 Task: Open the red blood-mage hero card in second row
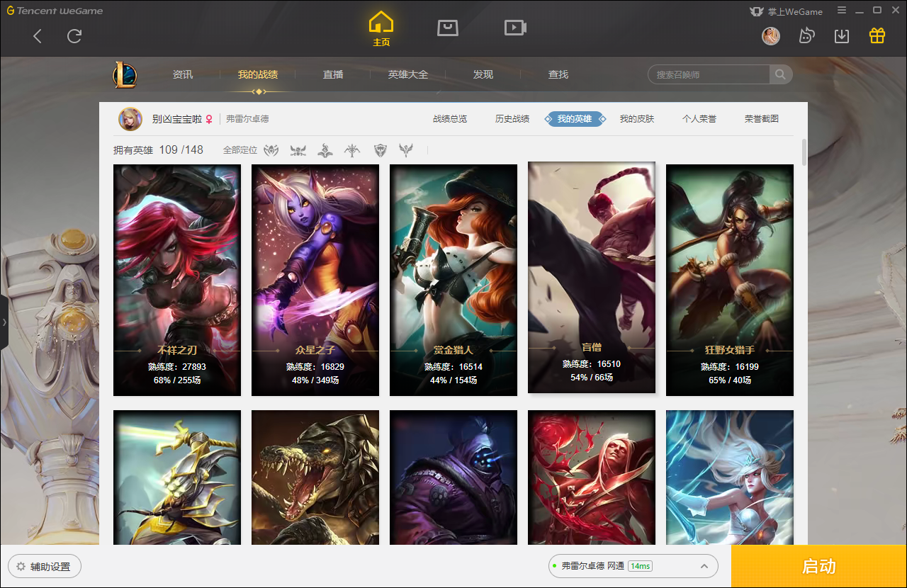[x=592, y=477]
